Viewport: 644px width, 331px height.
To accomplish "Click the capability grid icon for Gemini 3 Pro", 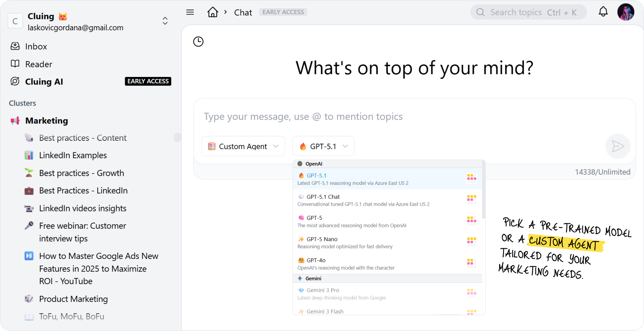I will point(472,293).
